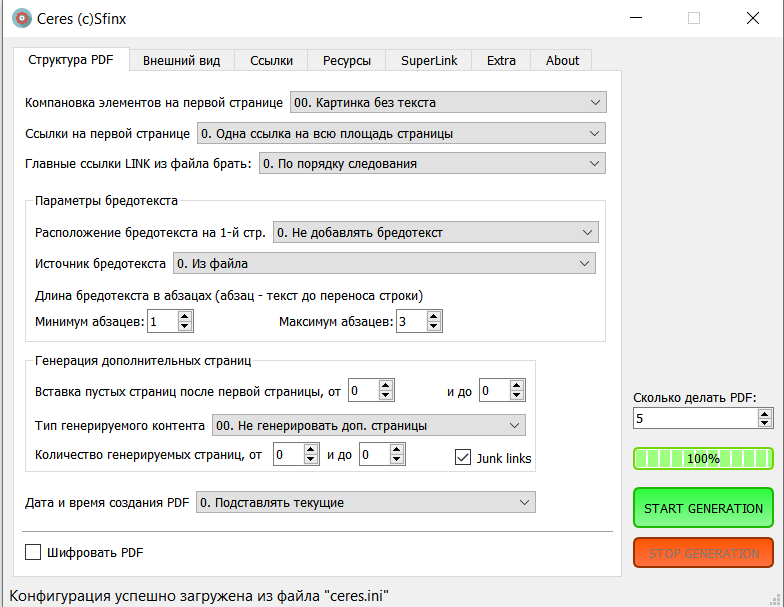
Task: Open the SuperLink tab
Action: pos(429,60)
